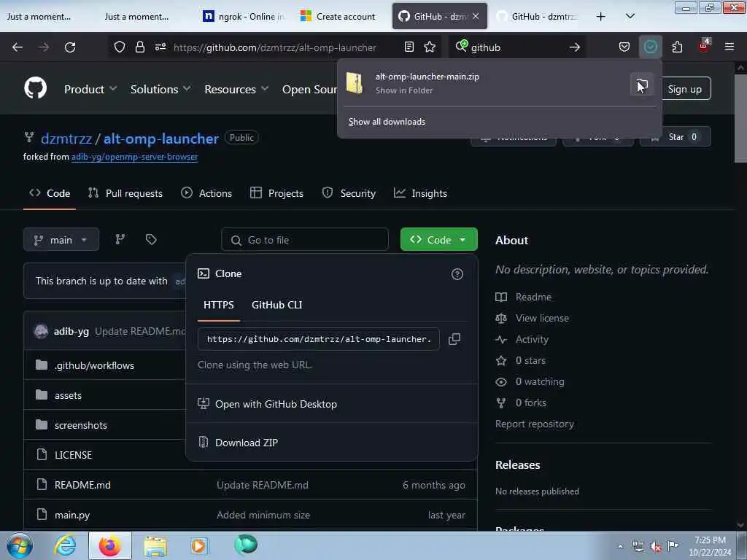
Task: Run the search with the go arrow
Action: point(575,47)
